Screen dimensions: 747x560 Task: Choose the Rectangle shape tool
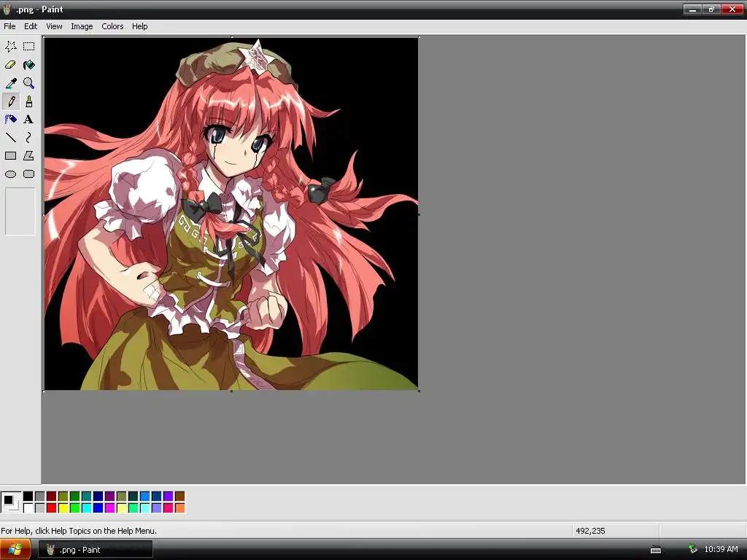[10, 156]
